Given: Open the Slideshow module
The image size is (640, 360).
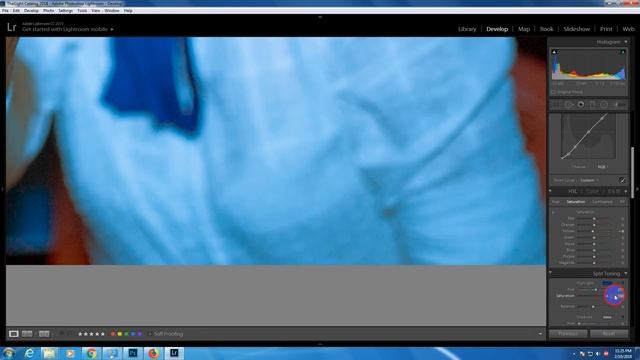Looking at the screenshot, I should (576, 29).
